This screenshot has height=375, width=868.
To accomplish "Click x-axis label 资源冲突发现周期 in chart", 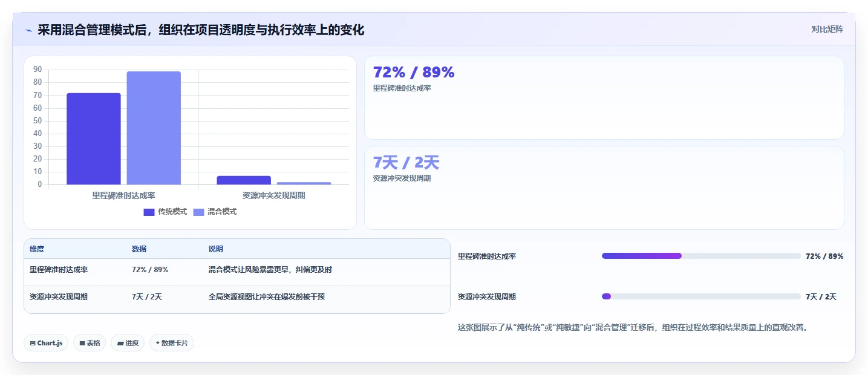I will click(x=273, y=196).
